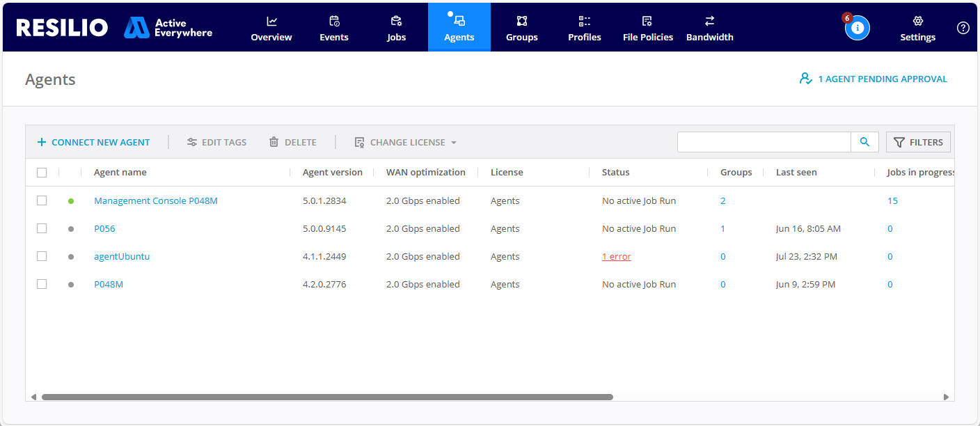Switch to the Jobs tab
Image resolution: width=980 pixels, height=426 pixels.
tap(396, 28)
